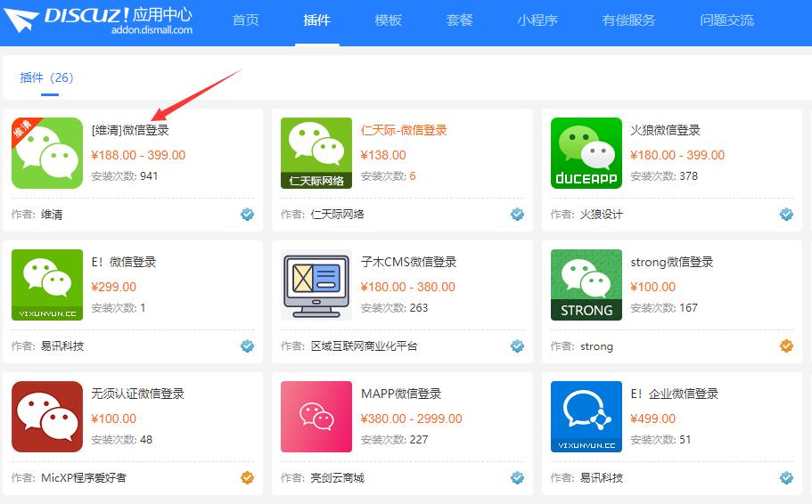
Task: Open the 套餐 navigation item
Action: pos(459,20)
